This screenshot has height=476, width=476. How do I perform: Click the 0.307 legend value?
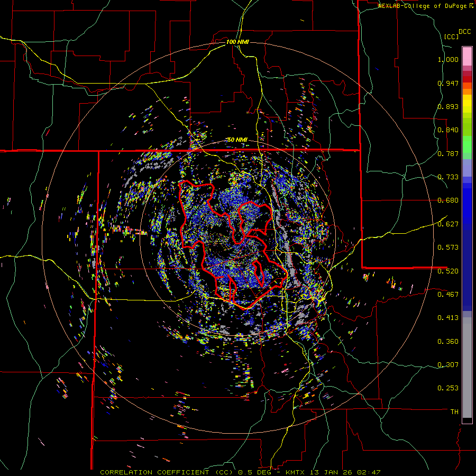click(448, 365)
